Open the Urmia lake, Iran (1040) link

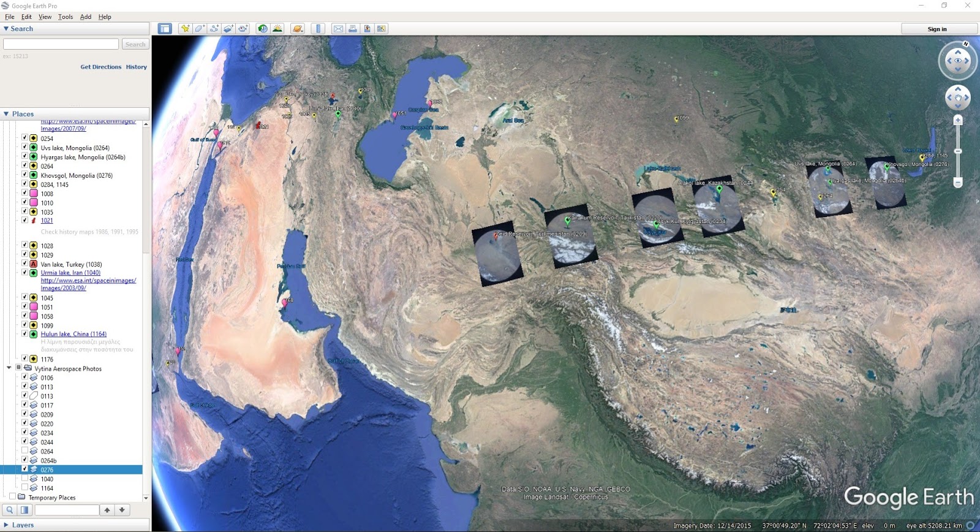pos(70,273)
